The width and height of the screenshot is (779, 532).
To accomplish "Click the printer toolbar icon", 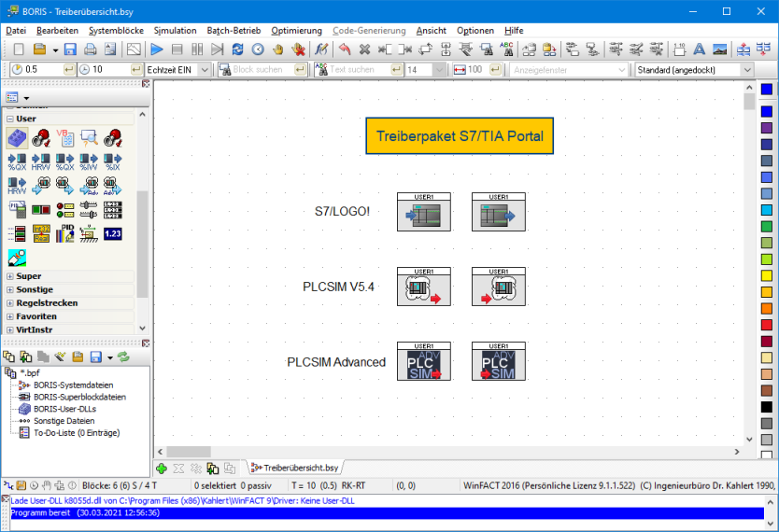I will pyautogui.click(x=90, y=49).
